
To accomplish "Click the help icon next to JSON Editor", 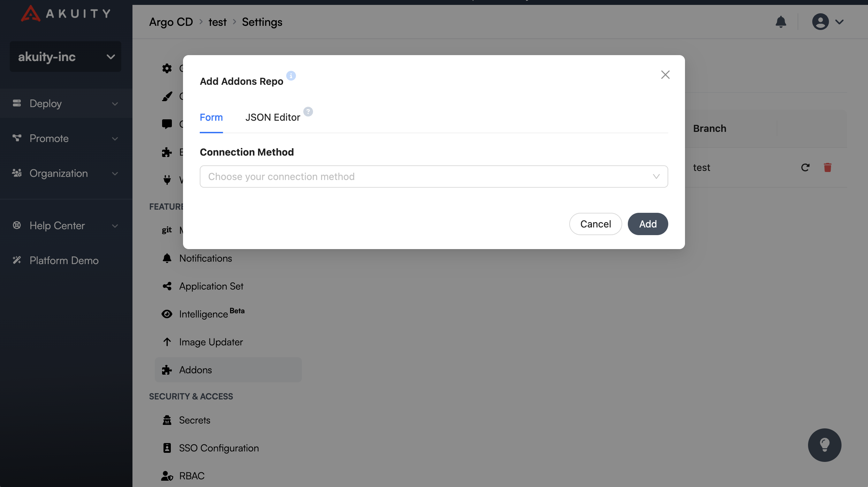I will [x=308, y=112].
